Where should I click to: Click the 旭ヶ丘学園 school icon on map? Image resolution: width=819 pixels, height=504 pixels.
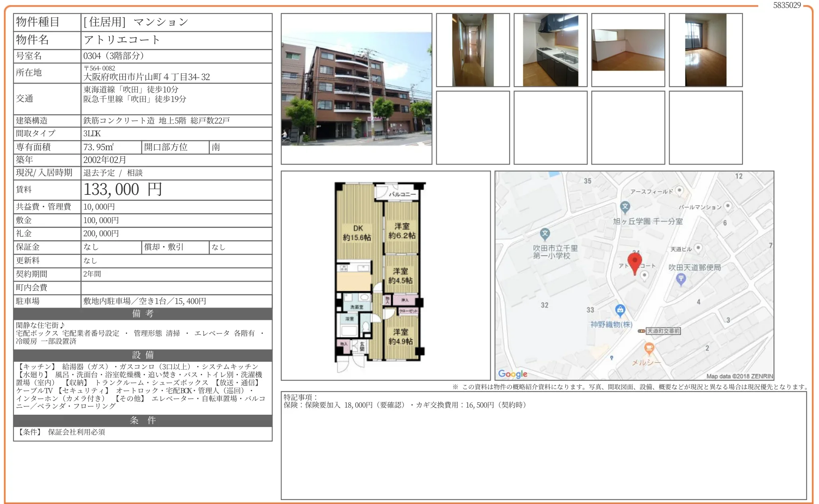[625, 206]
